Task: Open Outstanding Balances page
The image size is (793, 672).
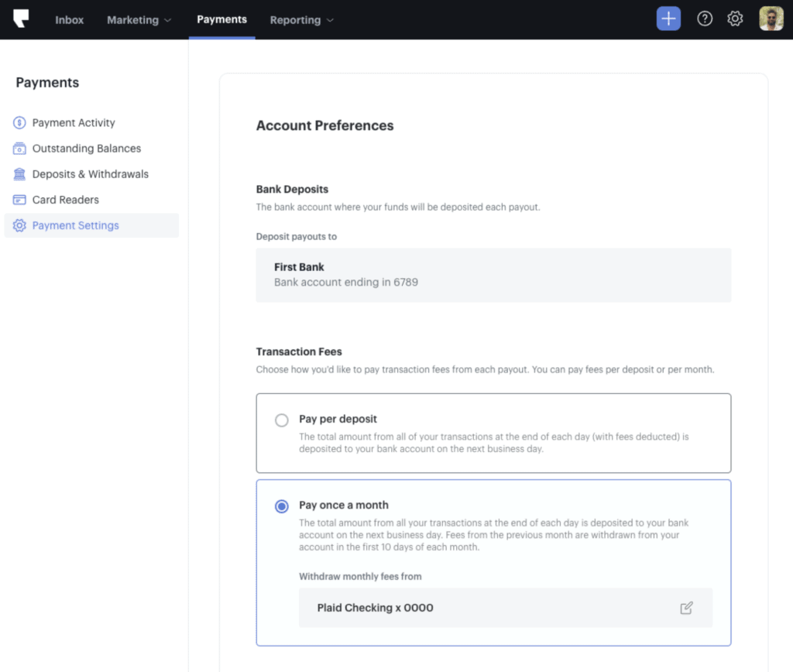Action: 86,149
